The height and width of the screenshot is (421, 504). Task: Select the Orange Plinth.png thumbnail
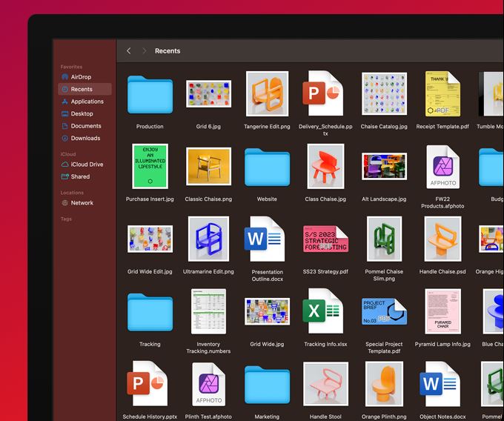384,384
